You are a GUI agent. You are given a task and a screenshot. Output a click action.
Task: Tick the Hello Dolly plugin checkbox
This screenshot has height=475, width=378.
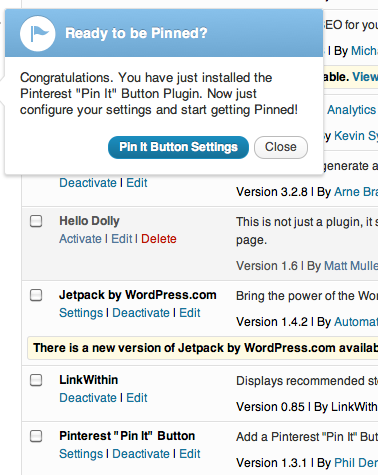36,221
